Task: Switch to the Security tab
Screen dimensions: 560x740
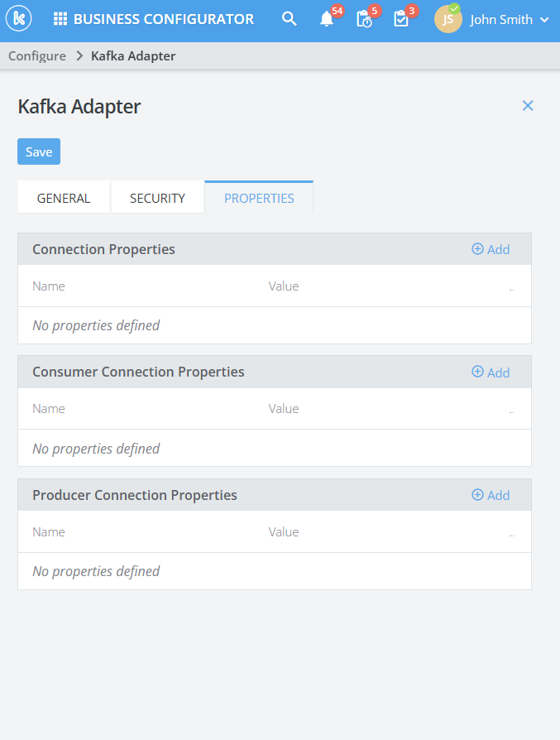Action: [157, 198]
